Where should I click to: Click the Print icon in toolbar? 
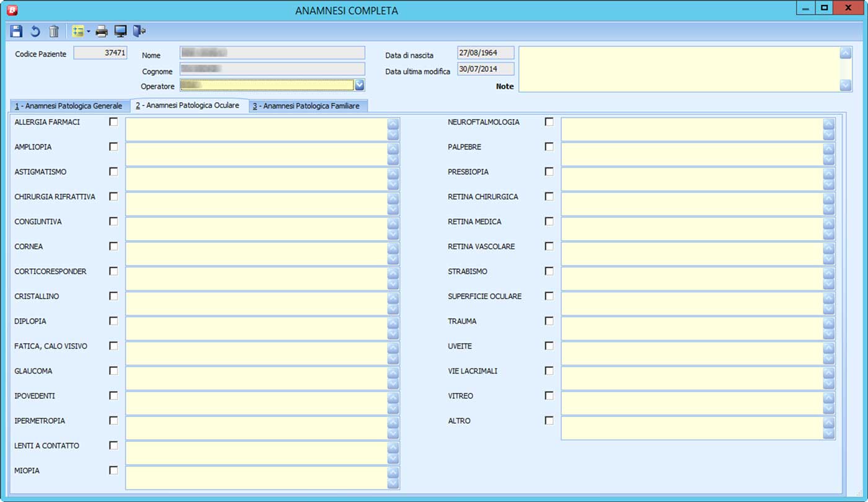pyautogui.click(x=102, y=31)
